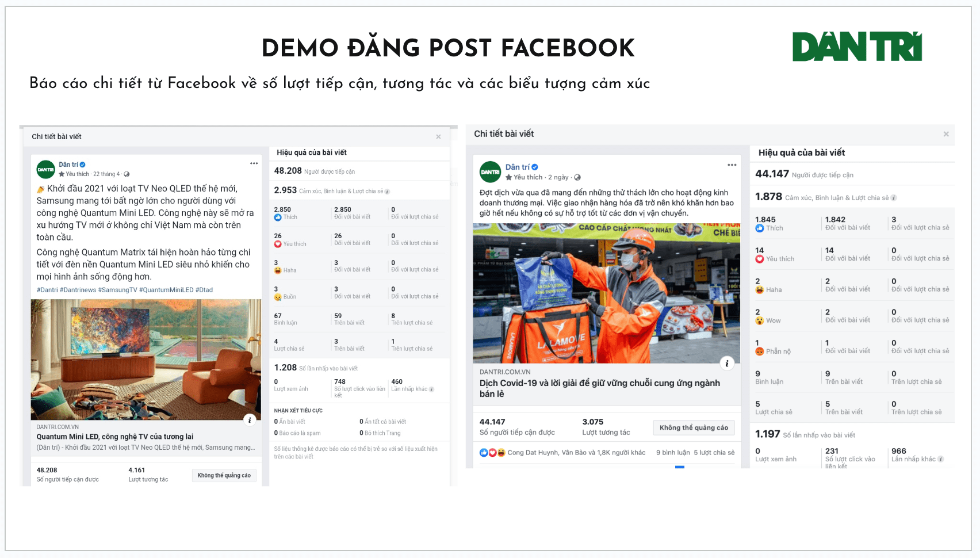This screenshot has width=980, height=558.
Task: Click the Dân Trí logo on the slide
Action: (x=857, y=47)
